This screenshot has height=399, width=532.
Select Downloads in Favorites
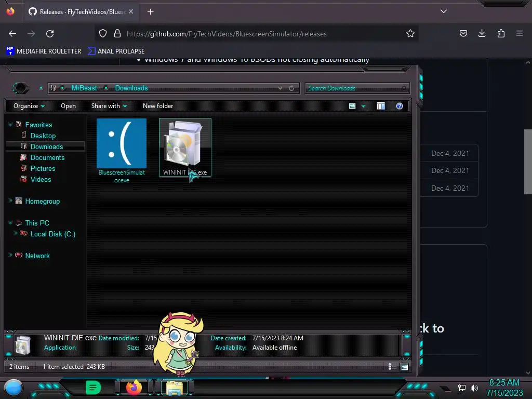[46, 147]
